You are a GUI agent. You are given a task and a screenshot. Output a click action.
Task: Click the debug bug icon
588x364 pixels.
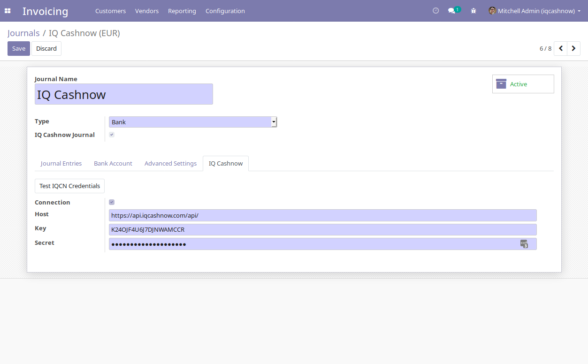point(473,11)
